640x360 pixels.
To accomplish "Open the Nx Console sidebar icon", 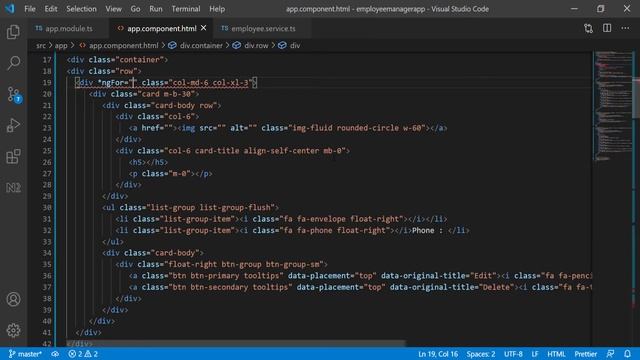I will 13,187.
